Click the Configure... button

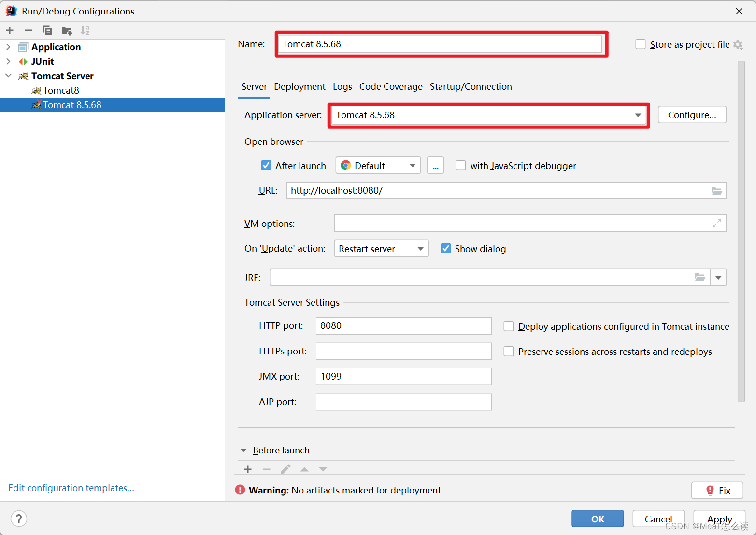692,115
